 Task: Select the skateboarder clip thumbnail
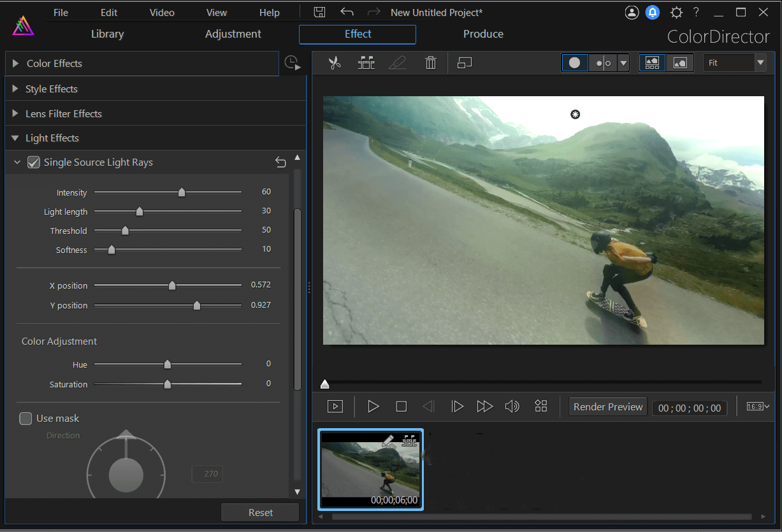click(x=370, y=470)
